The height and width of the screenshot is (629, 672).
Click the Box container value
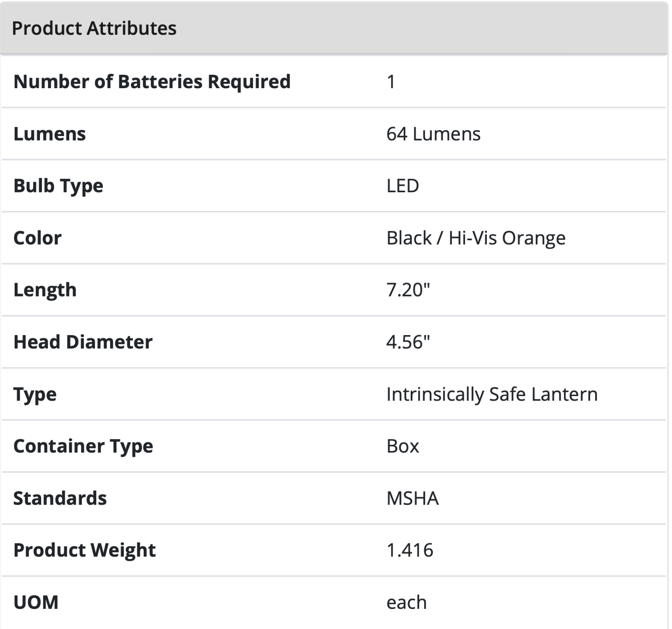(x=403, y=446)
